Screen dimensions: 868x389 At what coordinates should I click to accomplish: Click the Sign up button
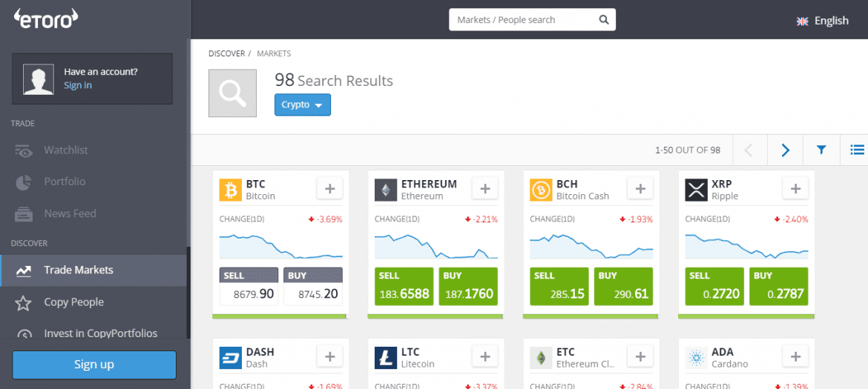click(x=94, y=365)
